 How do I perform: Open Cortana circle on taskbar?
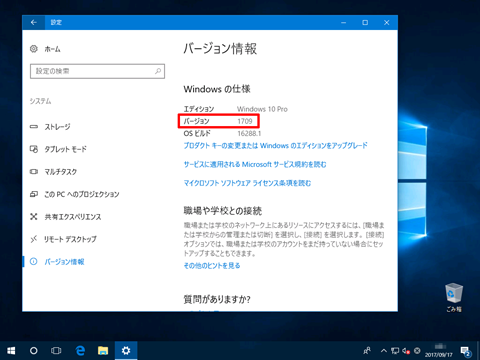(x=33, y=351)
